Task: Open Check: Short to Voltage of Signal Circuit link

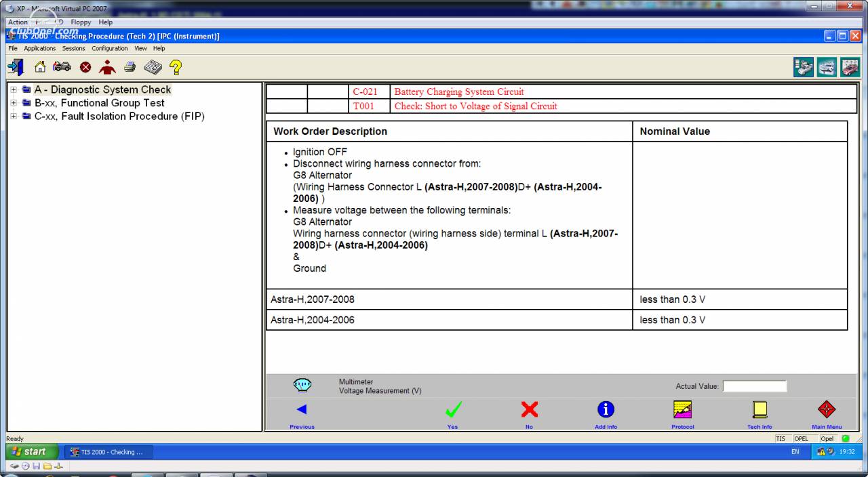Action: [475, 106]
